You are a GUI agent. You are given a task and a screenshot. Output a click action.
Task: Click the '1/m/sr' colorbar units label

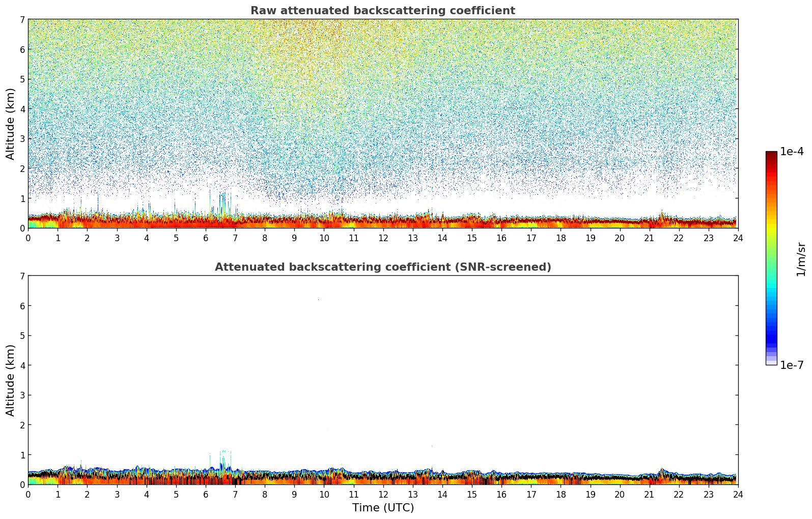(x=801, y=258)
